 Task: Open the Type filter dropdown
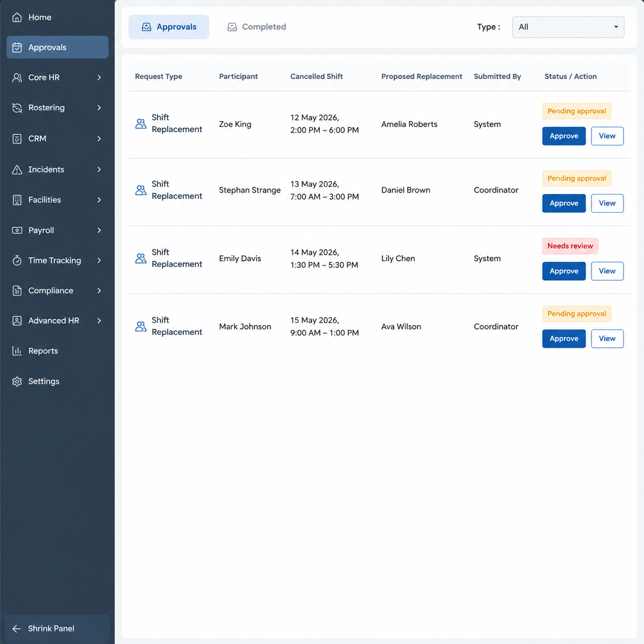(568, 27)
